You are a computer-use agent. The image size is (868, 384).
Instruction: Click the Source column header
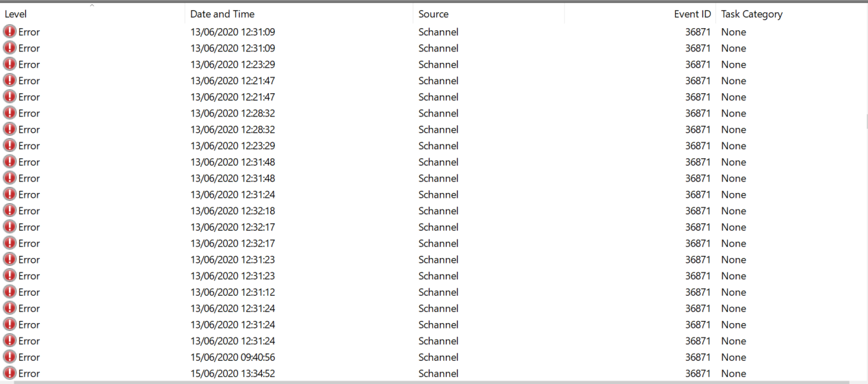[x=434, y=14]
